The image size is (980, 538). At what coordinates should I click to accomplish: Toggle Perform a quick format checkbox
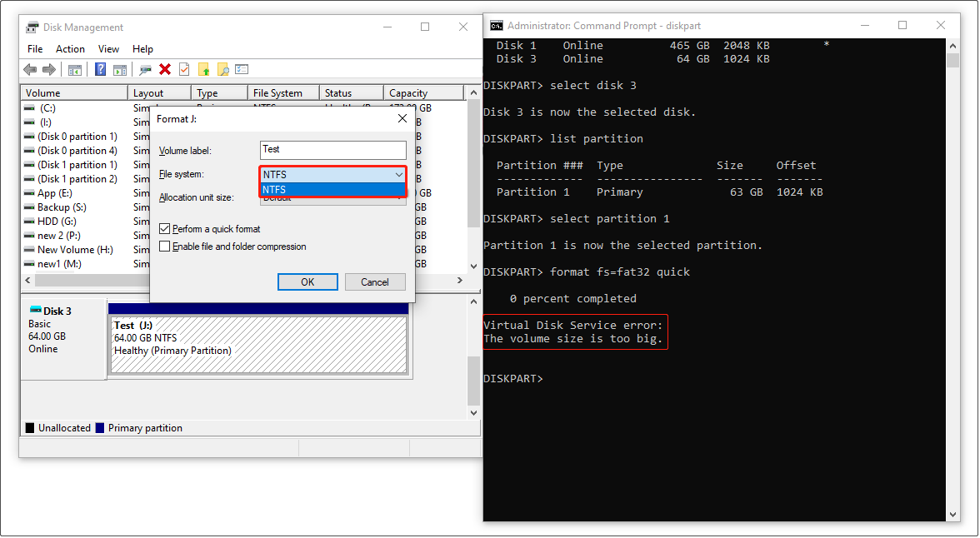click(165, 229)
